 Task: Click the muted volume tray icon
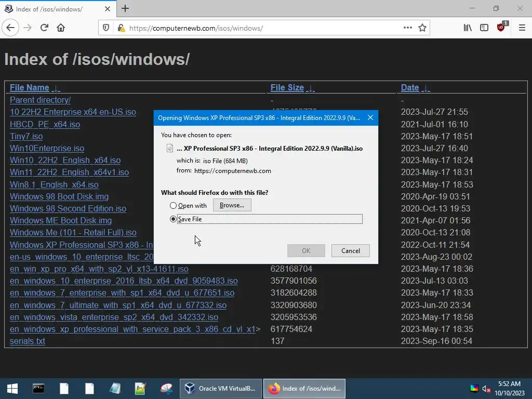[486, 389]
